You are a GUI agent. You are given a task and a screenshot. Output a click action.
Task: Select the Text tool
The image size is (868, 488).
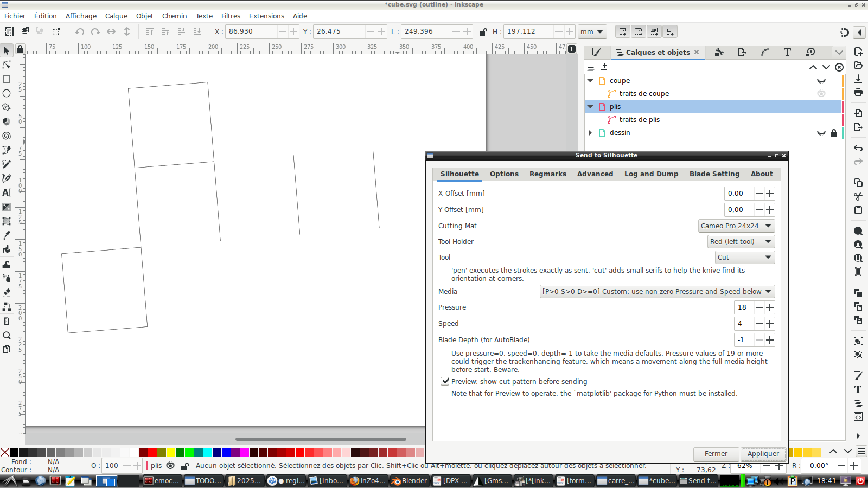(x=7, y=192)
